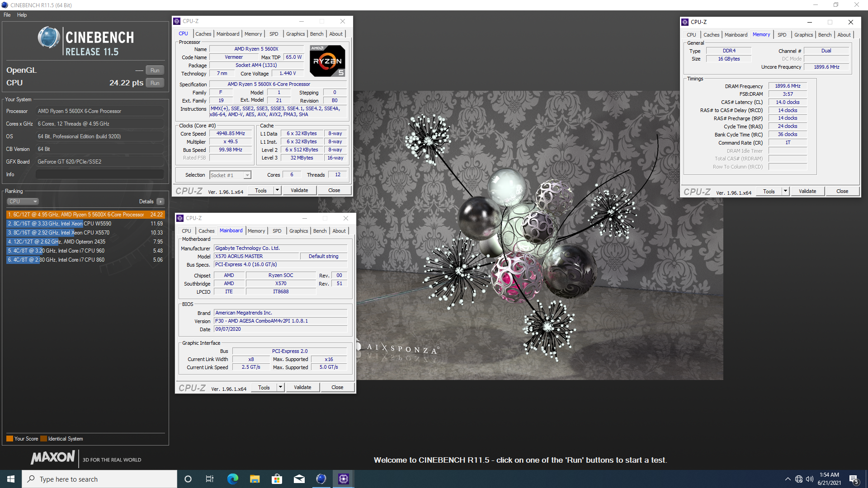The width and height of the screenshot is (868, 488).
Task: Click the DRAM Frequency value 1899.6 MHz
Action: (x=788, y=86)
